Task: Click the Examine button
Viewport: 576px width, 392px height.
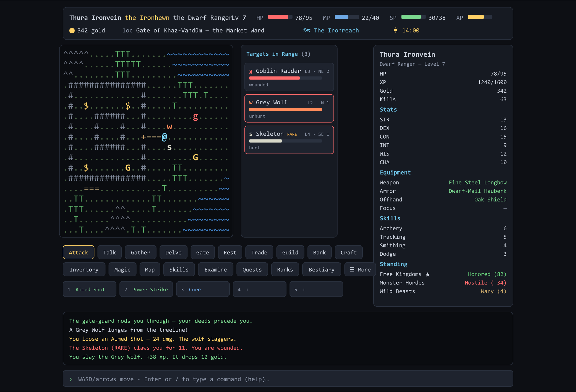Action: (215, 269)
